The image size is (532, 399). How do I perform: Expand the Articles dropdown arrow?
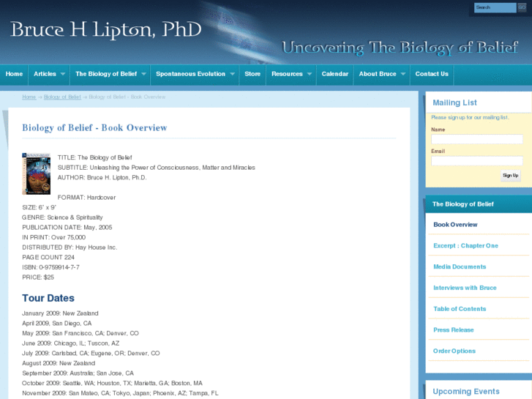[63, 74]
